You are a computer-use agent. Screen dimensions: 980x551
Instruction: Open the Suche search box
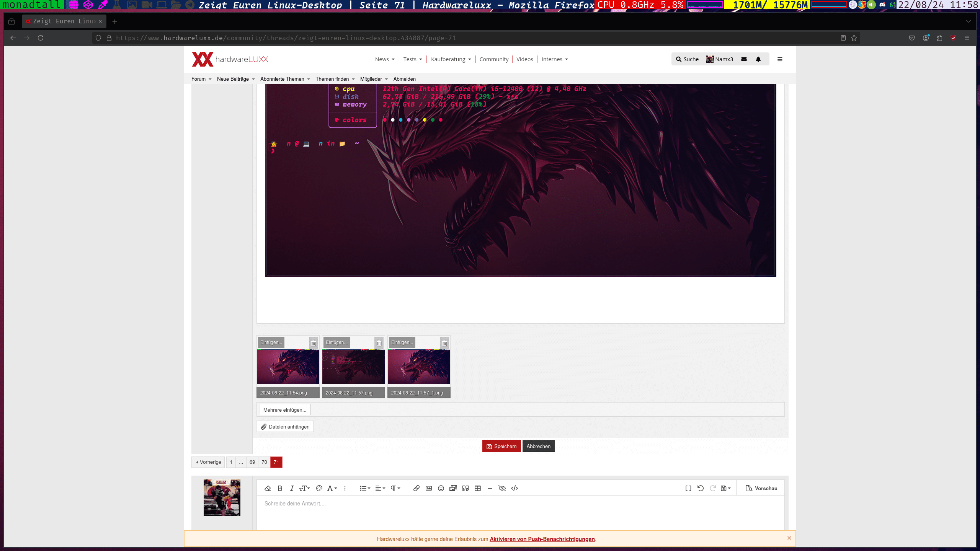click(x=687, y=59)
